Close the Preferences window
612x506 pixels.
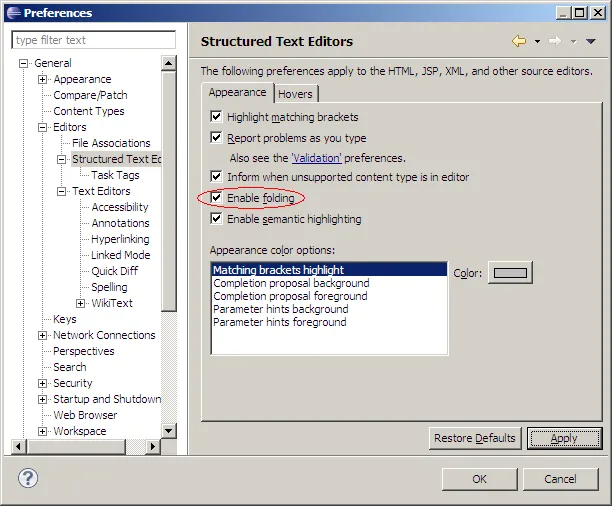(x=598, y=13)
